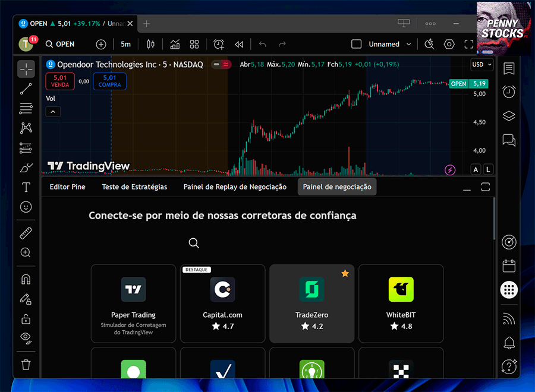Hide all drawings with the eye icon
Screen dimensions: 535x392
(x=26, y=337)
